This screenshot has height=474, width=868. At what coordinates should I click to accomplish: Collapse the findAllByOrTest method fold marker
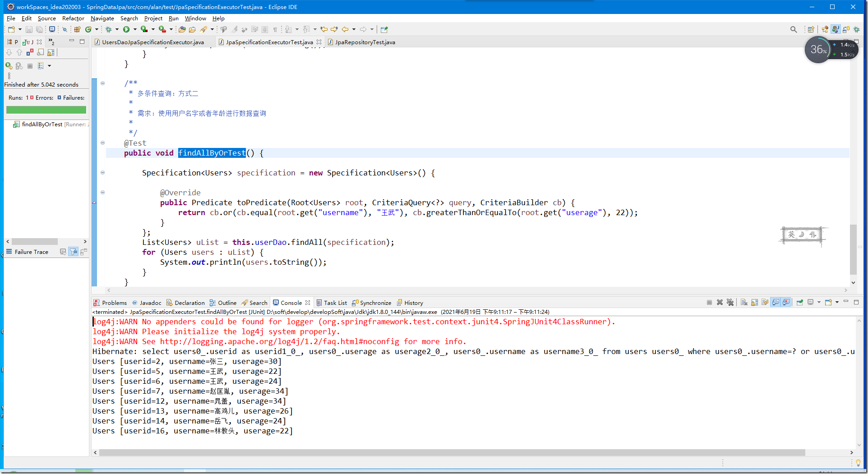[102, 143]
